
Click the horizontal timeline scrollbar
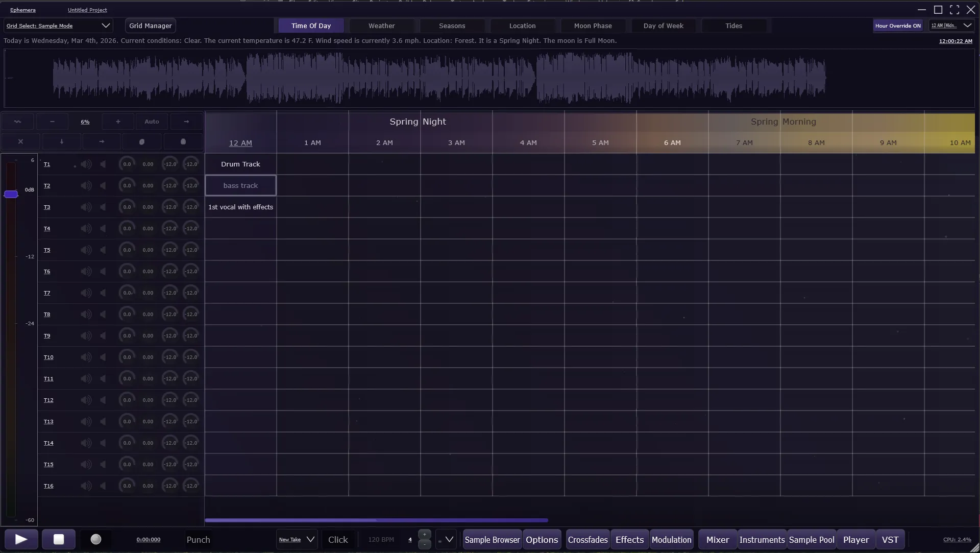[376, 520]
